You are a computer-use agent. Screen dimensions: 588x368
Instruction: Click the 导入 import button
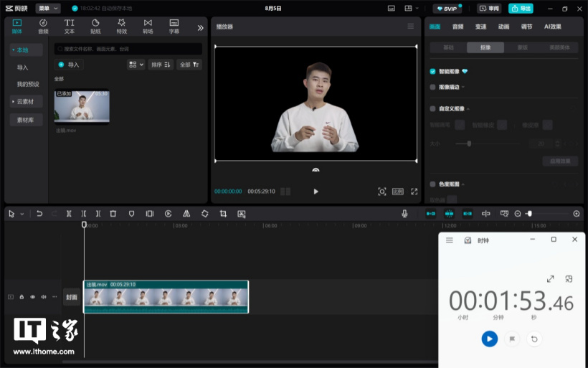click(70, 65)
